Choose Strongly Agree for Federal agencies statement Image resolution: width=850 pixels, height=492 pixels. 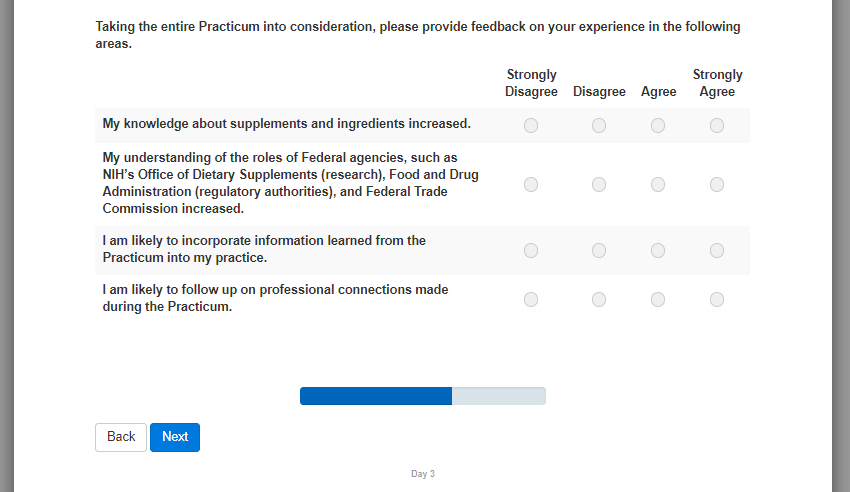coord(717,185)
